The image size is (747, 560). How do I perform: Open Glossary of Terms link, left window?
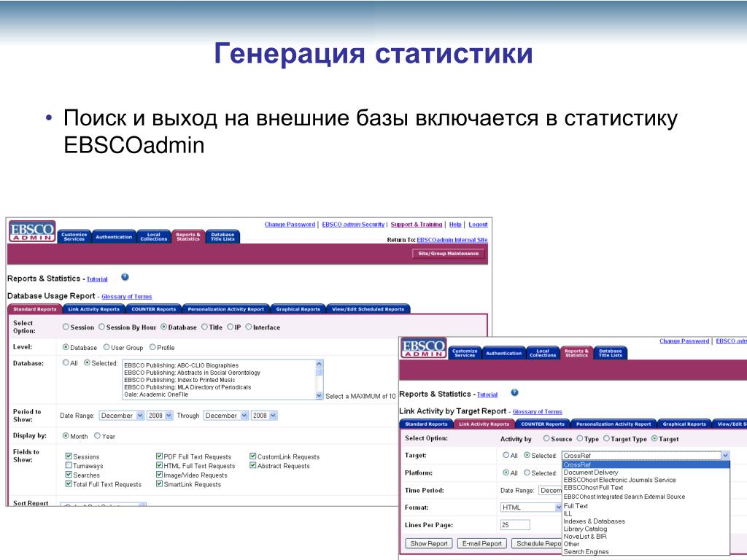tap(127, 296)
